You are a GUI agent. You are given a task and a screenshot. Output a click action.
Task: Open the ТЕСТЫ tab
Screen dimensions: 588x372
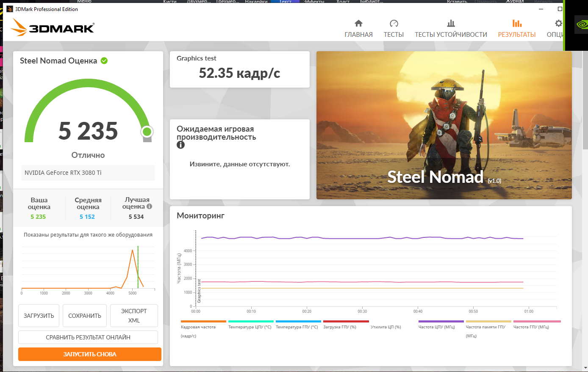click(x=394, y=29)
